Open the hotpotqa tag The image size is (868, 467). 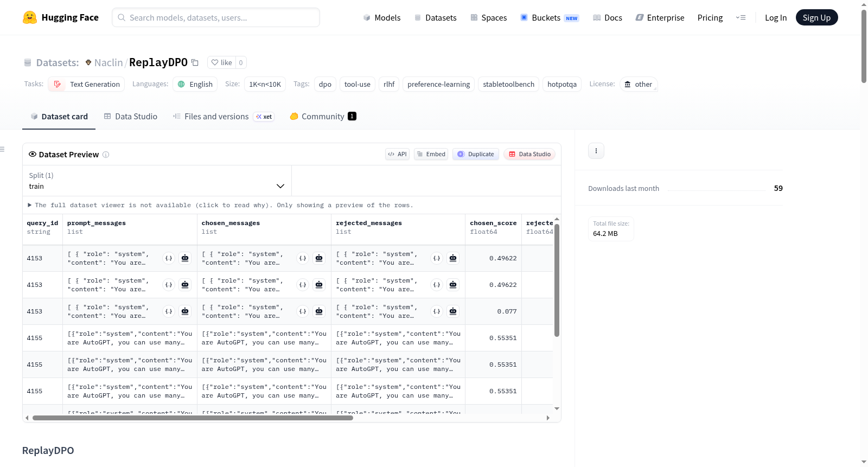(x=562, y=84)
